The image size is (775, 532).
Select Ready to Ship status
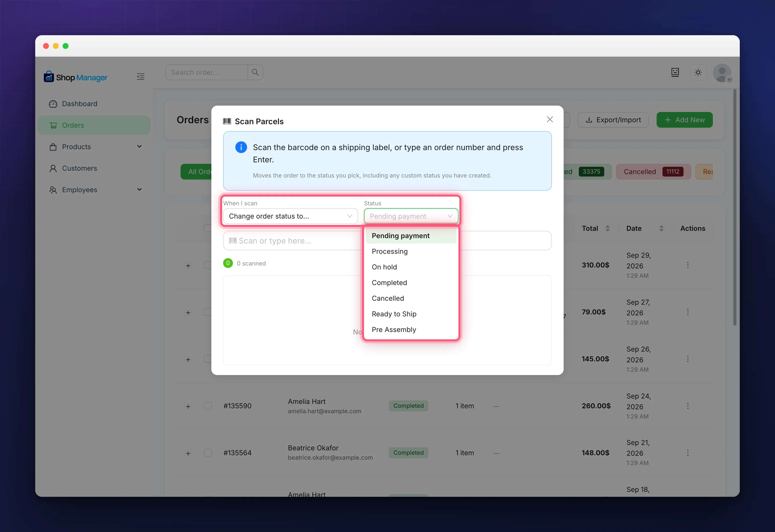click(x=411, y=314)
